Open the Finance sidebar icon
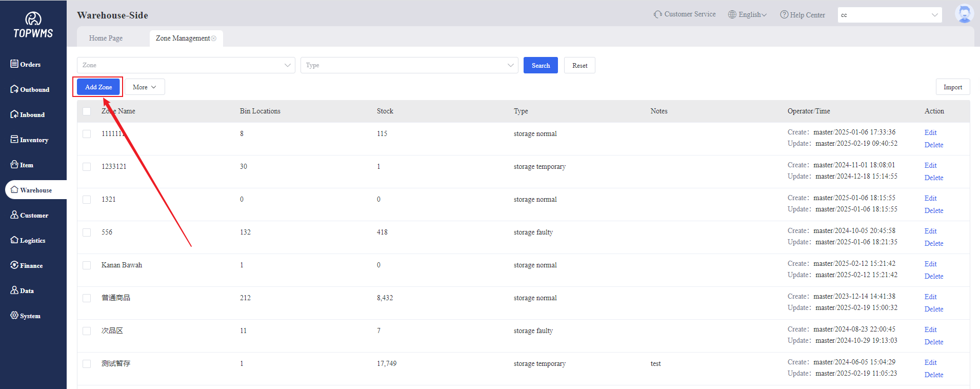The image size is (980, 389). 14,265
